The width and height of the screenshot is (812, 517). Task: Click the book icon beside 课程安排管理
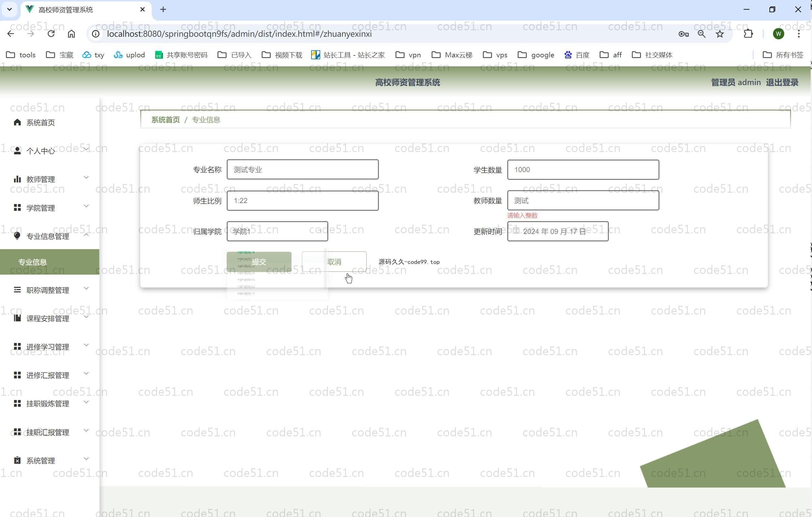17,318
